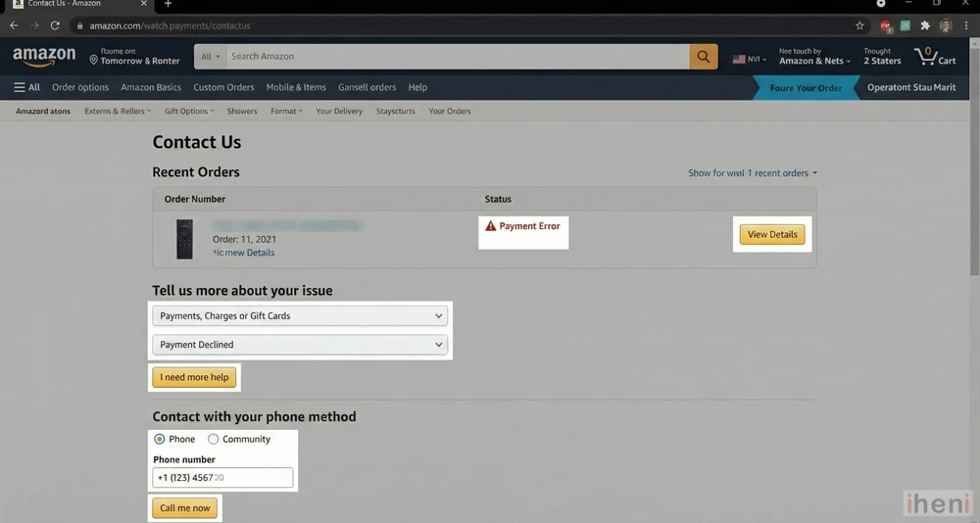Select the Community radio button

click(213, 439)
